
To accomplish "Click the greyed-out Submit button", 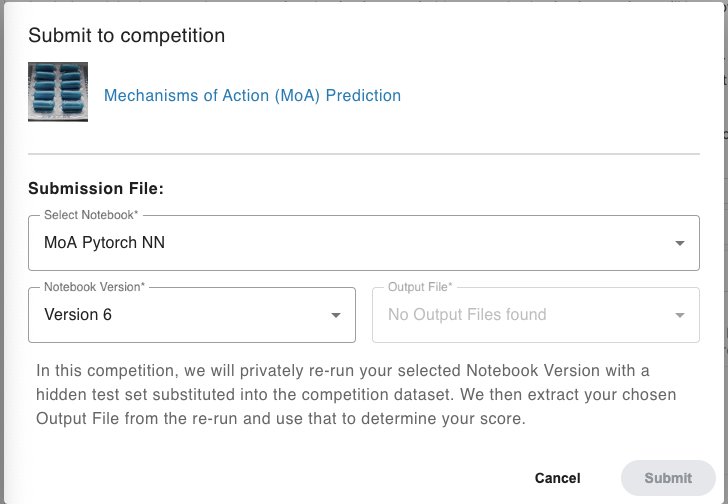I will [668, 478].
